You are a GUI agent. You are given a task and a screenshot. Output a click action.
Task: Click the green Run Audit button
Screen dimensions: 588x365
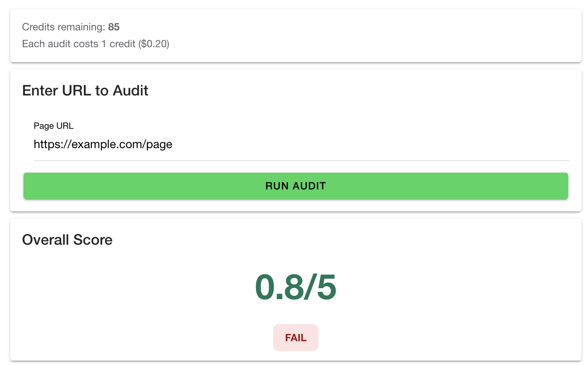pos(295,186)
